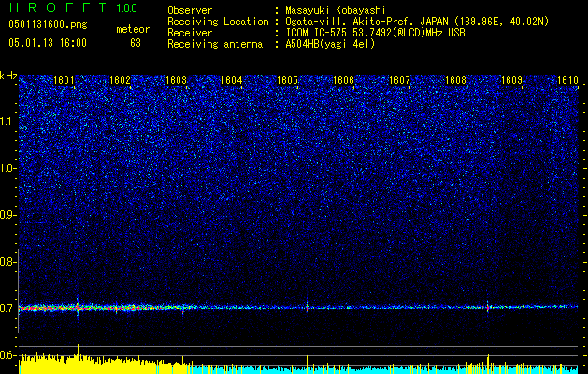
Task: Click the date stamp 05.01.13 16:00
Action: pos(48,43)
